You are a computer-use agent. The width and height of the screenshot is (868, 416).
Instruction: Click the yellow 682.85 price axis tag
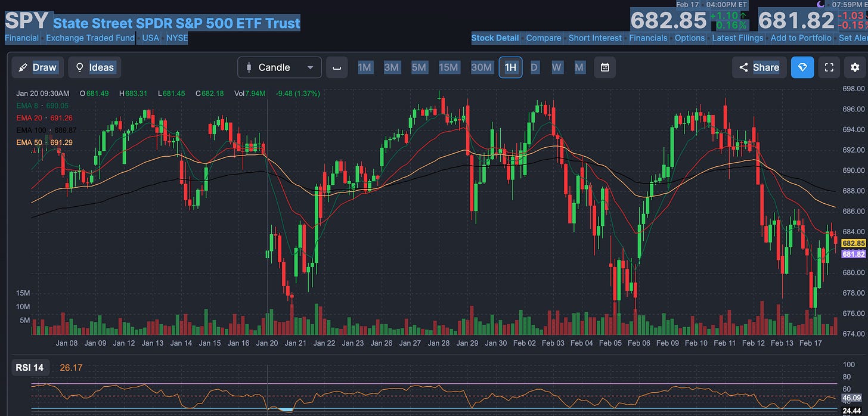(854, 243)
